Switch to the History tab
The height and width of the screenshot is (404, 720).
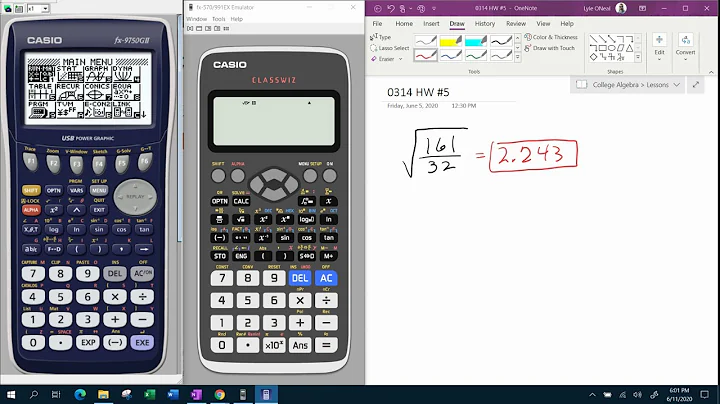[485, 23]
